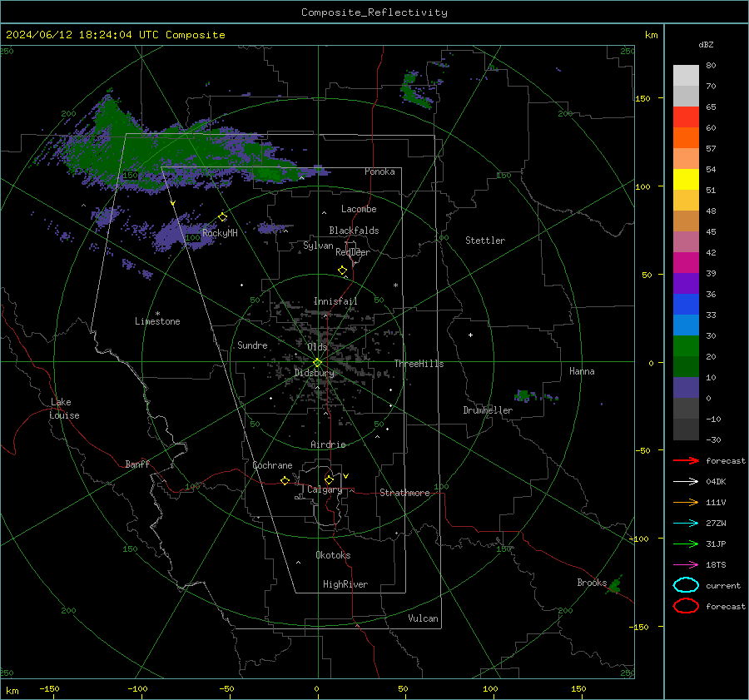Select the 80 dBZ color swatch
Screen dimensions: 749x700
pos(686,75)
